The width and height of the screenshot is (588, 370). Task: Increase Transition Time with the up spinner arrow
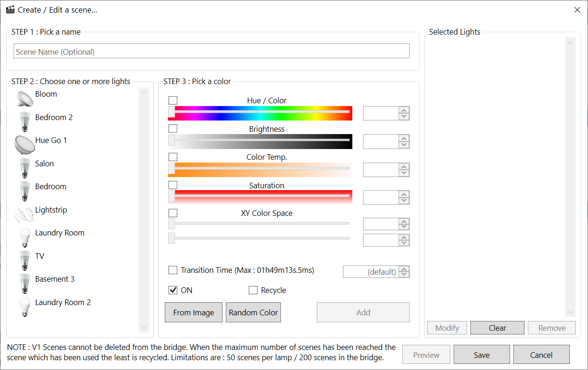(x=404, y=269)
